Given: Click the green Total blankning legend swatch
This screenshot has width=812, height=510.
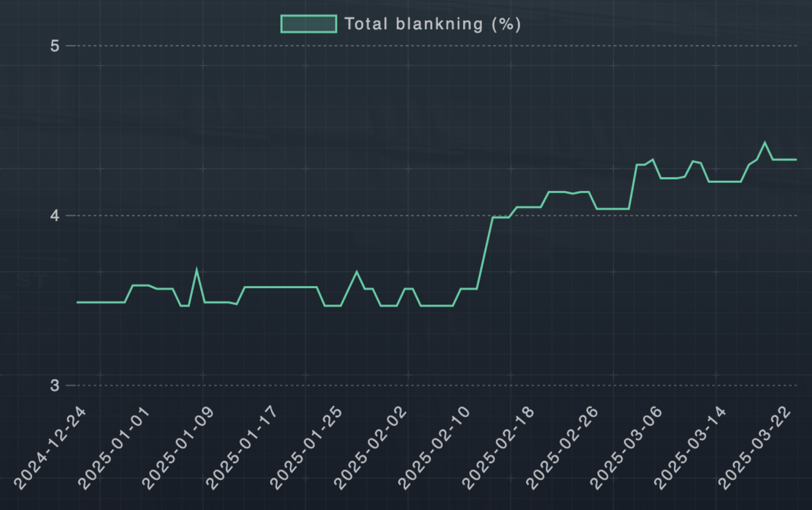Looking at the screenshot, I should [309, 24].
